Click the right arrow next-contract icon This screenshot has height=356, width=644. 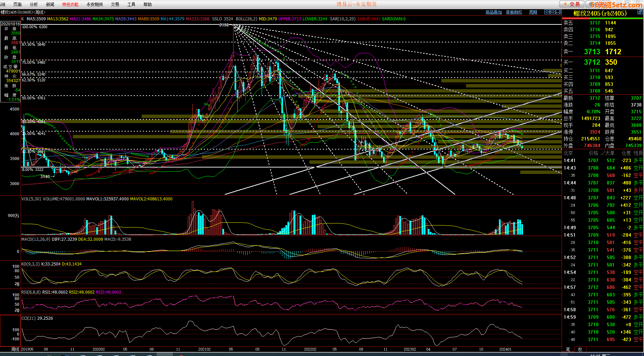coord(553,12)
